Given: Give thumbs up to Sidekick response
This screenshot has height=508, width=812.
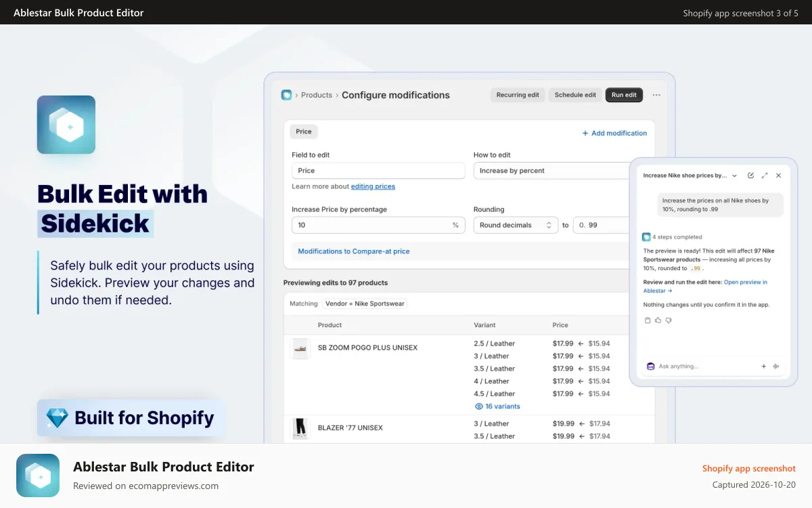Looking at the screenshot, I should pyautogui.click(x=658, y=320).
